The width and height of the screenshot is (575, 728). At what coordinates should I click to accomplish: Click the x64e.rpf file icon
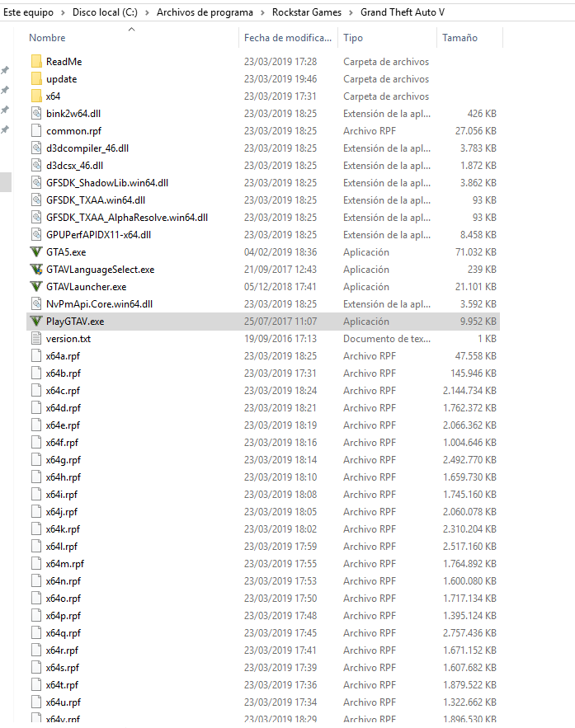(x=36, y=425)
